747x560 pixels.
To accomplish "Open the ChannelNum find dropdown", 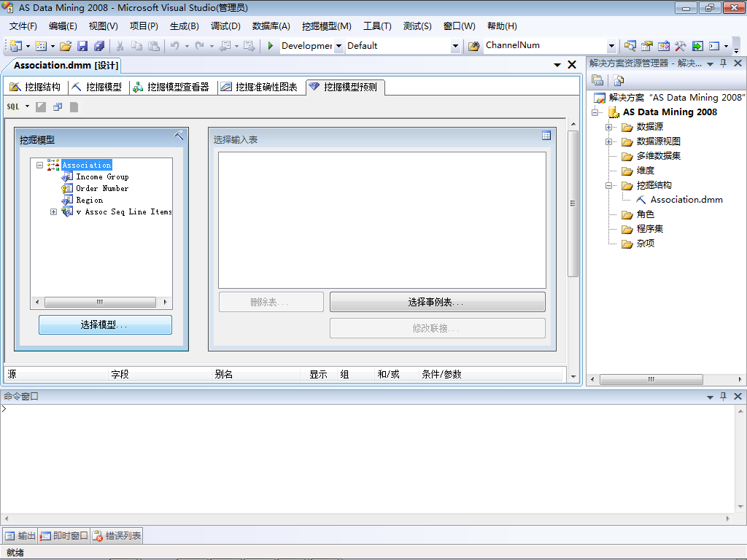I will 612,46.
